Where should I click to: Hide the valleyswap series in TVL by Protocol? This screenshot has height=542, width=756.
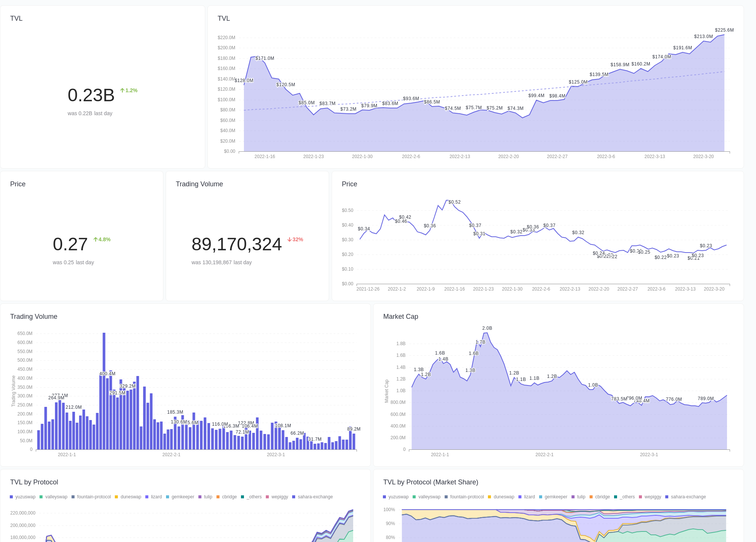41,497
